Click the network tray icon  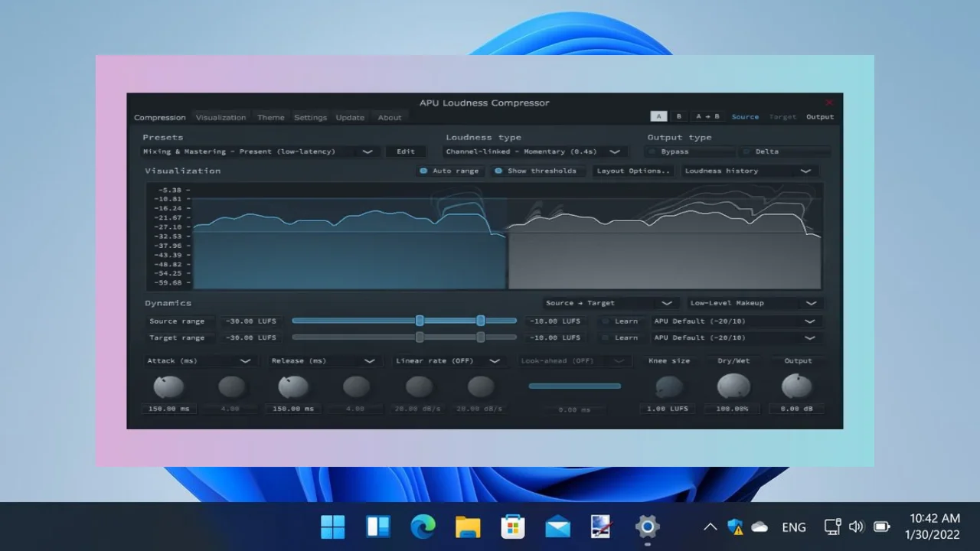tap(832, 527)
